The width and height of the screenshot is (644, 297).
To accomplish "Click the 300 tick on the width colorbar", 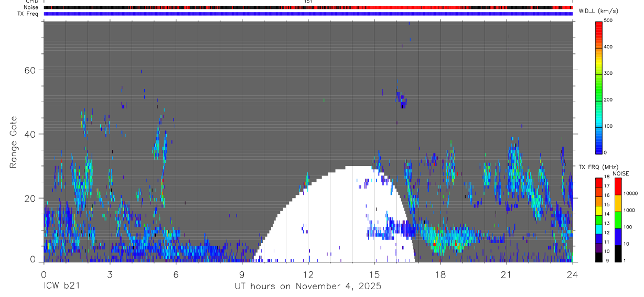I will pos(608,73).
